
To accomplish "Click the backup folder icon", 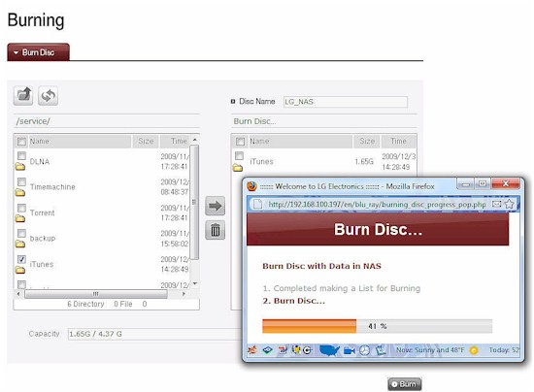I will point(20,244).
